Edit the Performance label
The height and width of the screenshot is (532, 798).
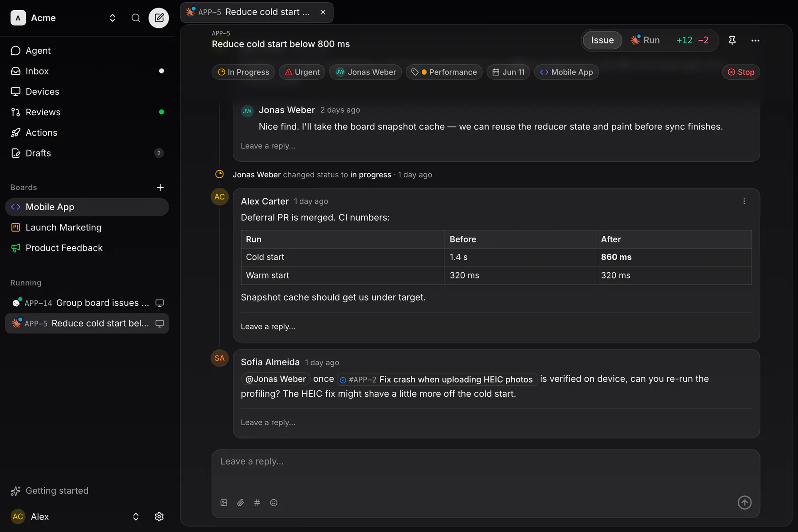click(444, 72)
